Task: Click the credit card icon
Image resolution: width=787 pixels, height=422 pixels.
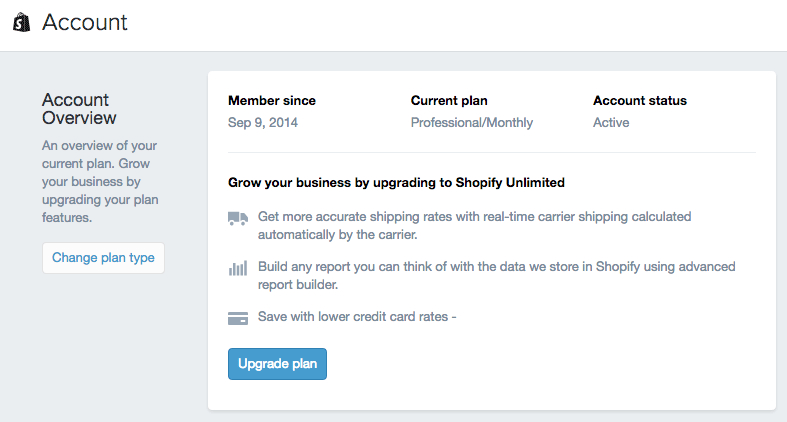Action: [238, 318]
